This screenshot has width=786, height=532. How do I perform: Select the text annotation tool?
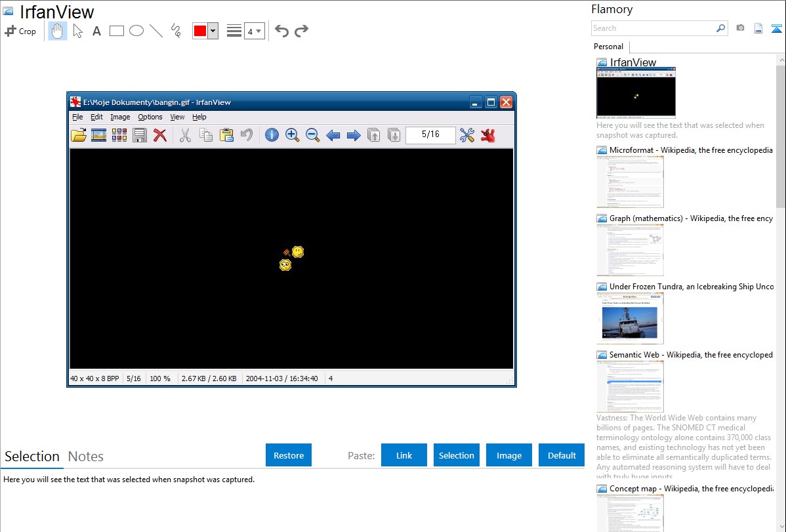point(96,31)
